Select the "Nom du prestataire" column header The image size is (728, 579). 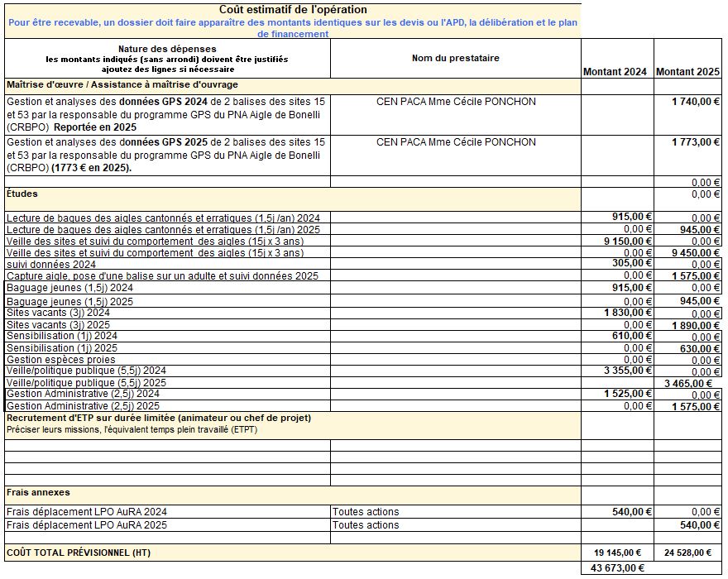[x=456, y=58]
